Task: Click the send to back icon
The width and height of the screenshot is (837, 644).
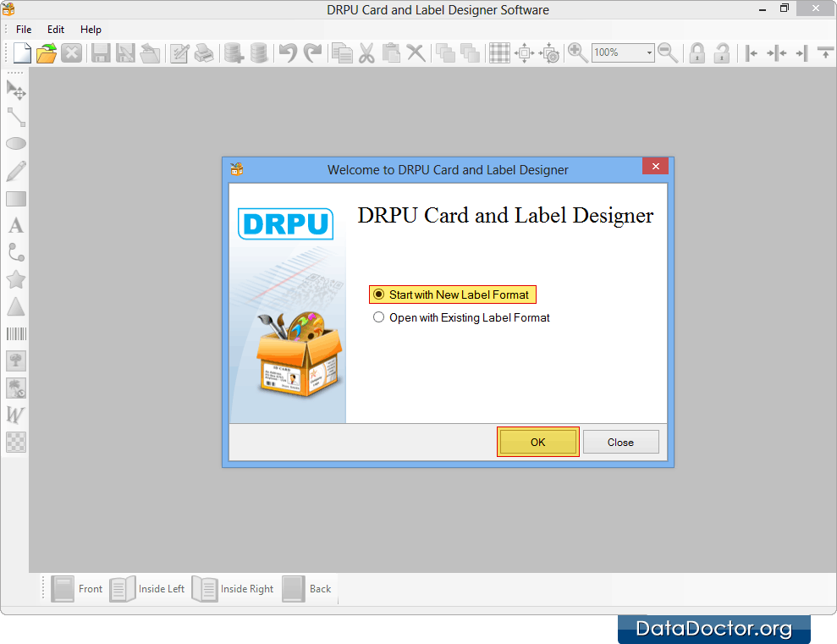Action: 470,52
